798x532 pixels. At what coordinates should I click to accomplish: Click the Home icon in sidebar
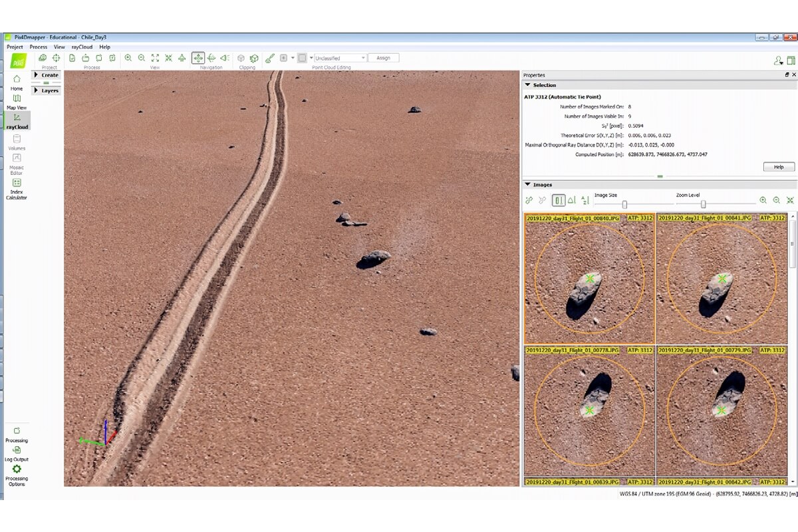point(17,82)
